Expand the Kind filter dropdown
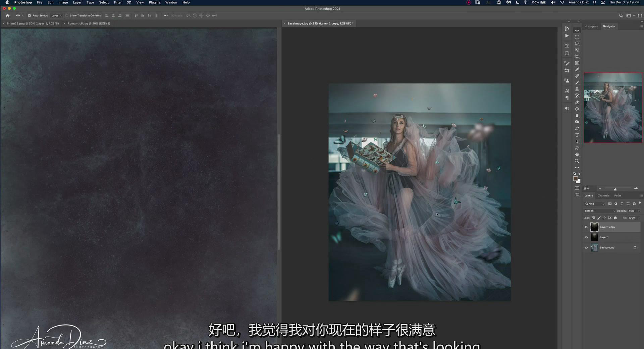 (595, 204)
